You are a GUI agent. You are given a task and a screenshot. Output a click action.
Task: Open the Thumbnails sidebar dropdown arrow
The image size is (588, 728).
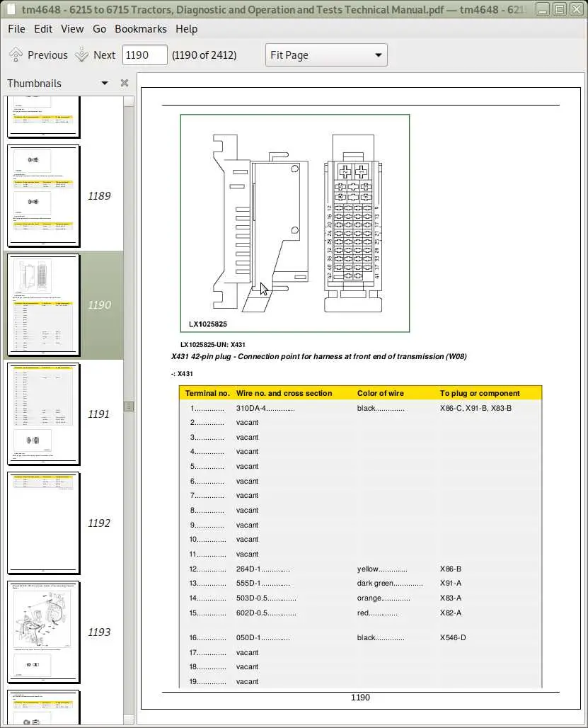105,83
